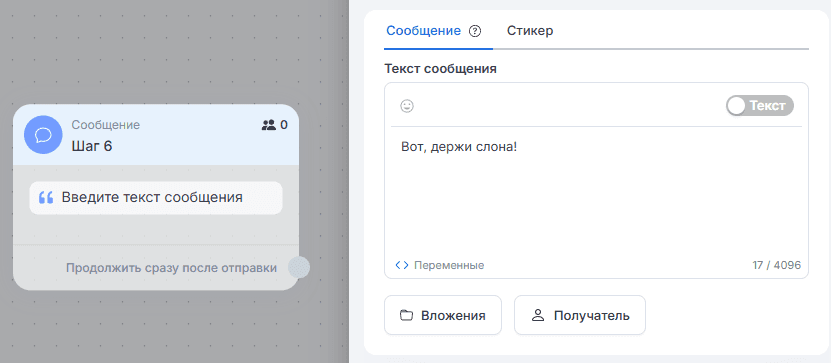Open the emoji picker smiley icon
This screenshot has height=363, width=831.
[x=406, y=106]
